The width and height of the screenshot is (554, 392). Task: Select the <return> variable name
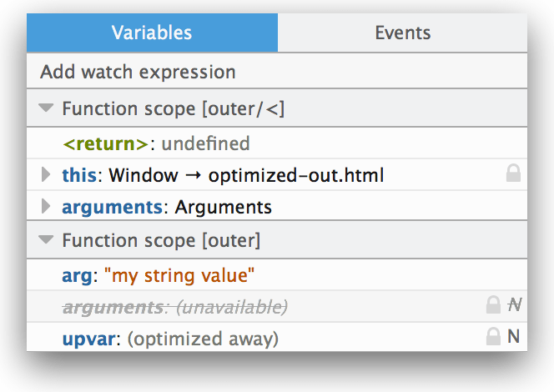click(x=105, y=143)
